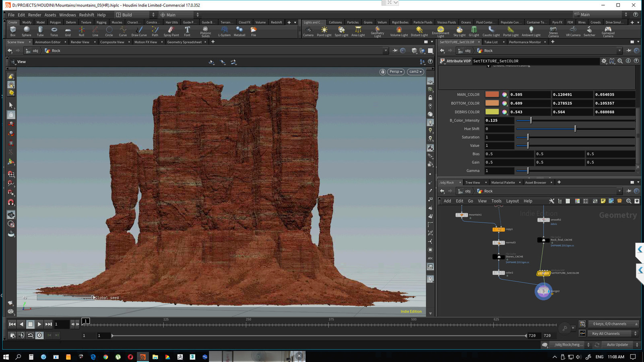Click the Key All Channels button
644x362 pixels.
coord(606,333)
